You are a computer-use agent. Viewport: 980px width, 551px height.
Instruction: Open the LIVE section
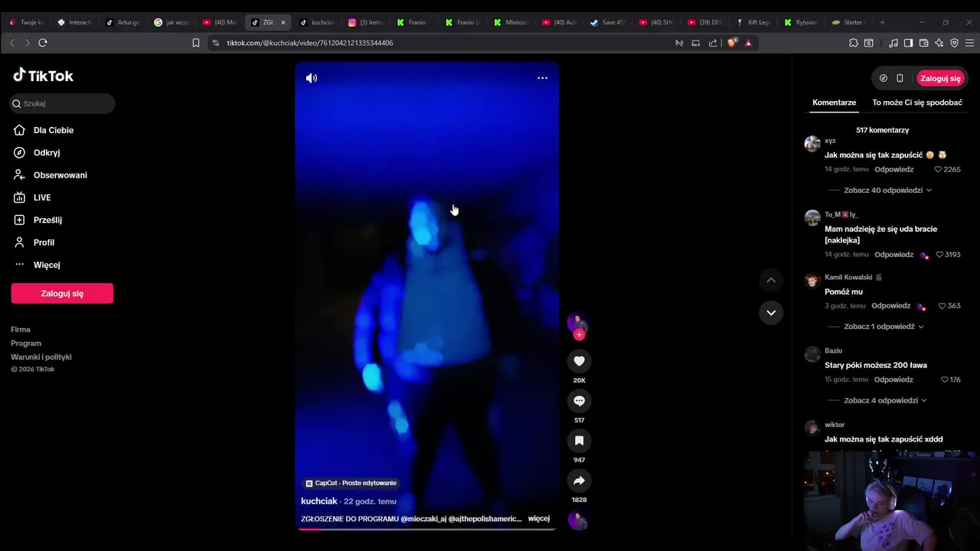[42, 197]
